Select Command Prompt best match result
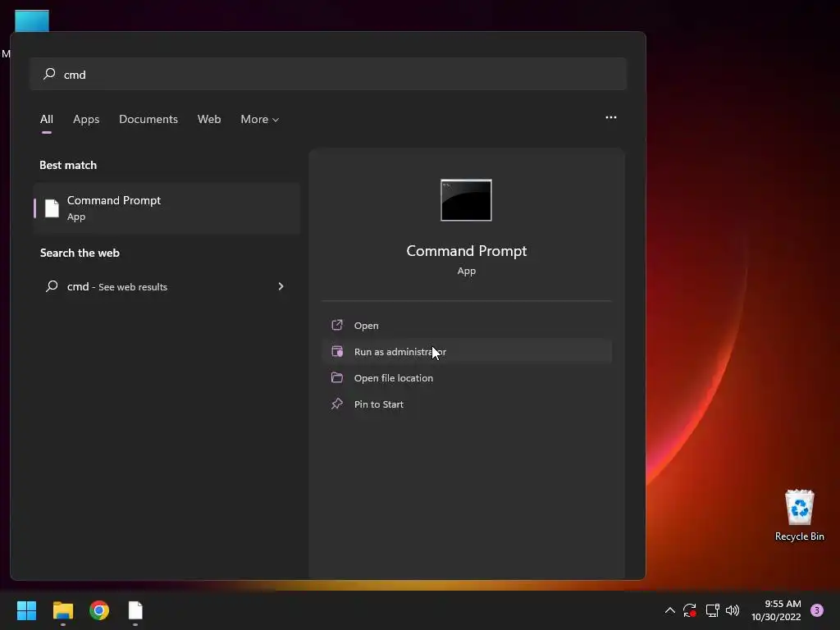Image resolution: width=840 pixels, height=630 pixels. (x=167, y=208)
